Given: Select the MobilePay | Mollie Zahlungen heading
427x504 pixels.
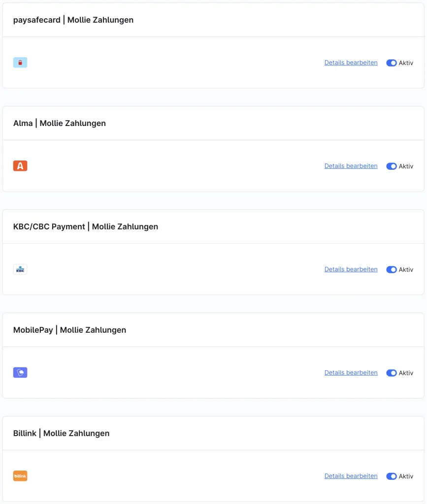Looking at the screenshot, I should pos(69,330).
